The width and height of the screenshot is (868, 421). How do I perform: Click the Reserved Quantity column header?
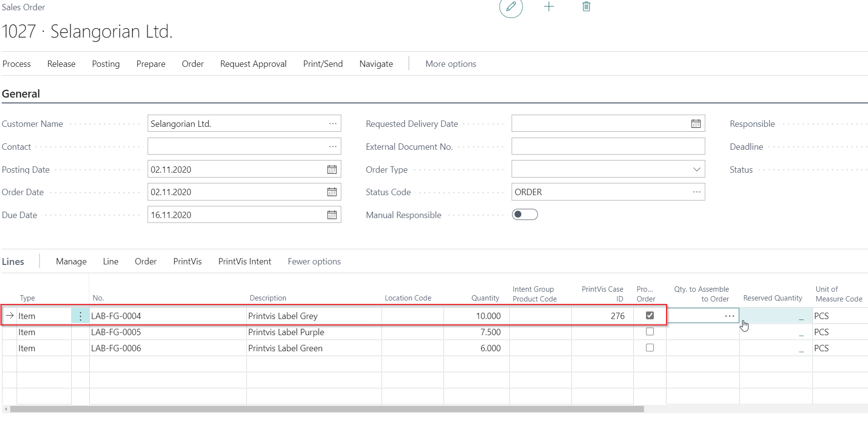tap(773, 298)
